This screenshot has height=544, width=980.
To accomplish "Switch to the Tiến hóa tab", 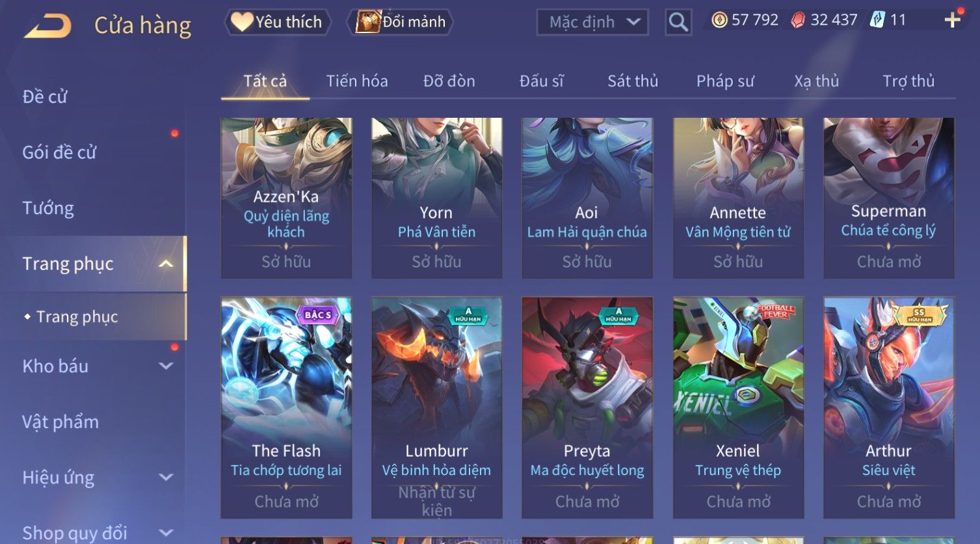I will coord(357,81).
